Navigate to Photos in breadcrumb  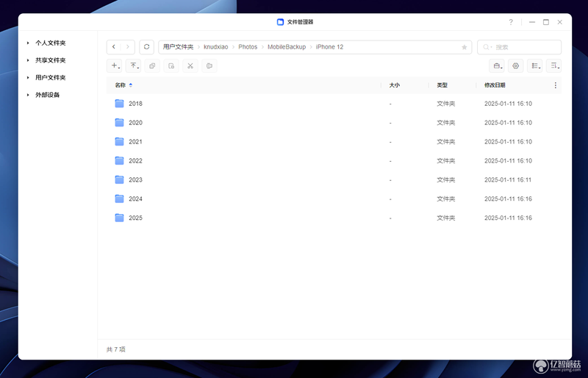(x=248, y=47)
